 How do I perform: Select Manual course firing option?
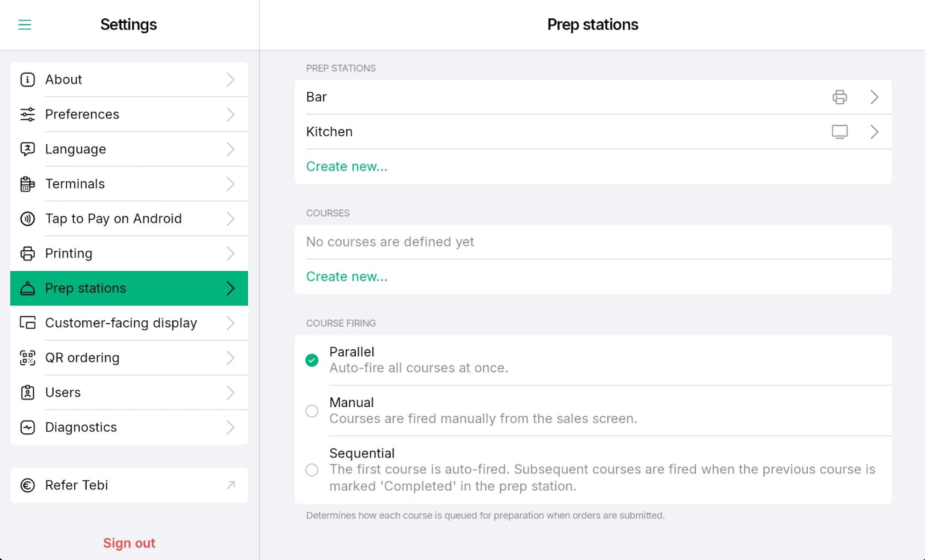coord(312,411)
